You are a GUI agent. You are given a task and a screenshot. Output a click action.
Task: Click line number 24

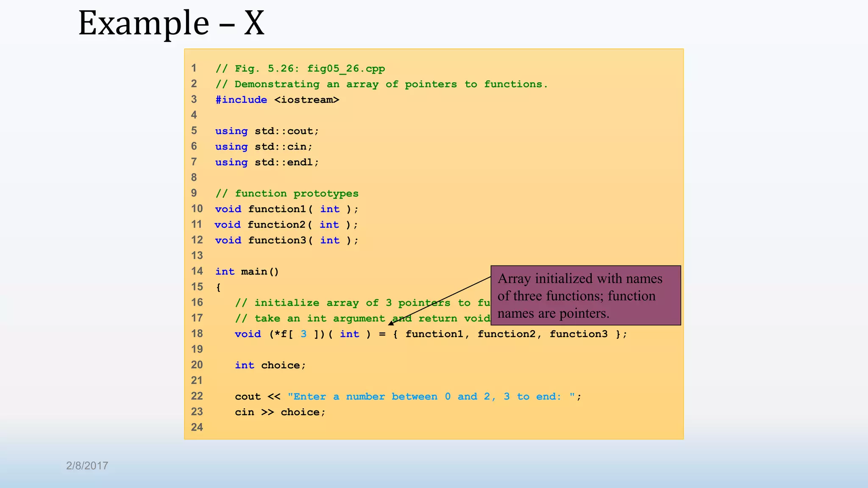click(197, 427)
